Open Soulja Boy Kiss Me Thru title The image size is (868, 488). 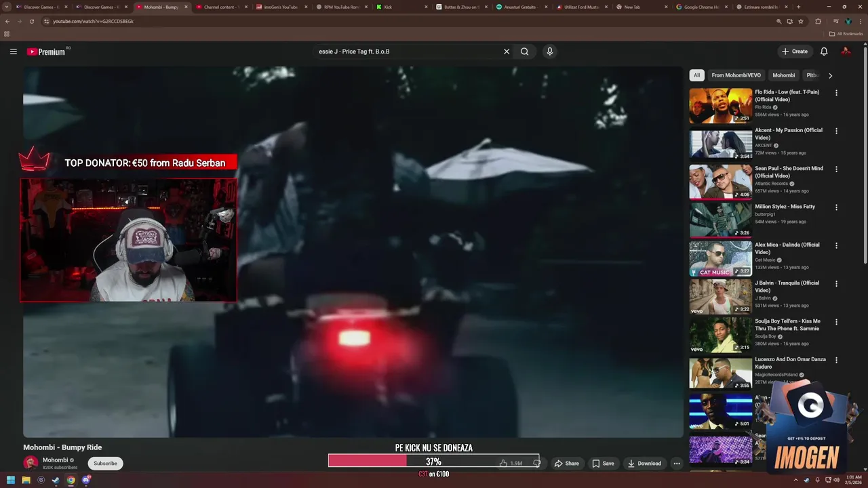[787, 325]
